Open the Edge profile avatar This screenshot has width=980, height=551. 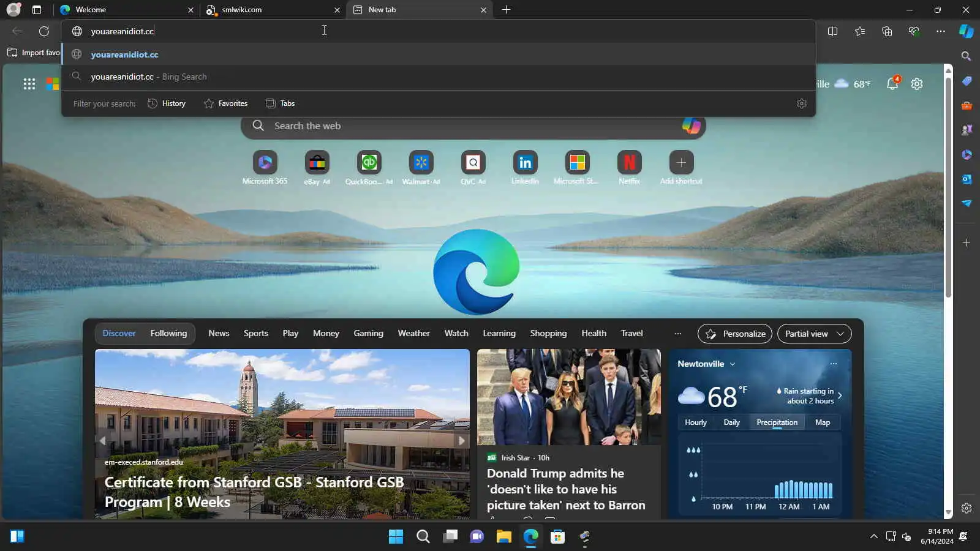(x=13, y=10)
